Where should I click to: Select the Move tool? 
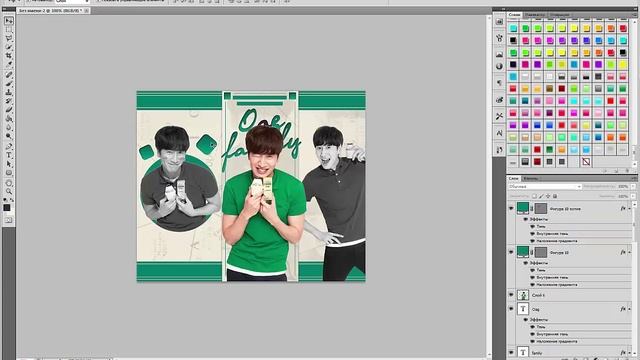9,21
